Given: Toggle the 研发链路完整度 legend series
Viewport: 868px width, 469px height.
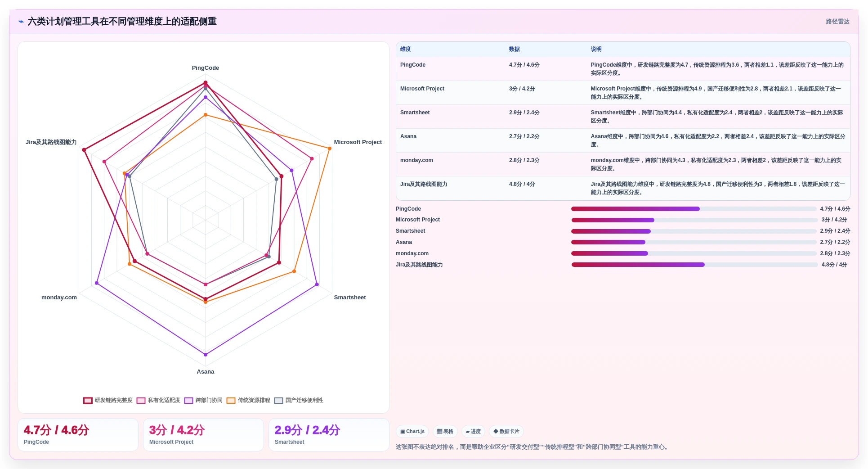Looking at the screenshot, I should (x=108, y=400).
